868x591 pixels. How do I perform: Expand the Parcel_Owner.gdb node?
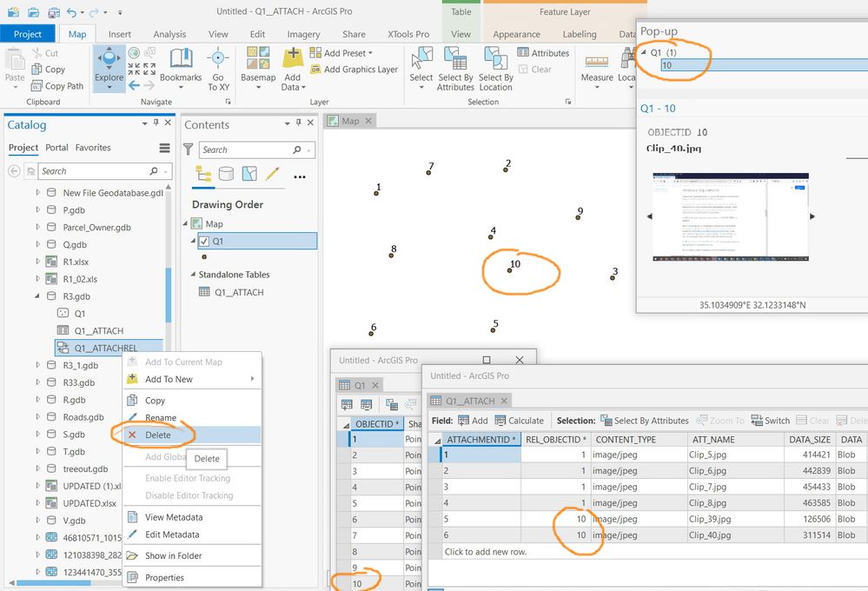[37, 227]
